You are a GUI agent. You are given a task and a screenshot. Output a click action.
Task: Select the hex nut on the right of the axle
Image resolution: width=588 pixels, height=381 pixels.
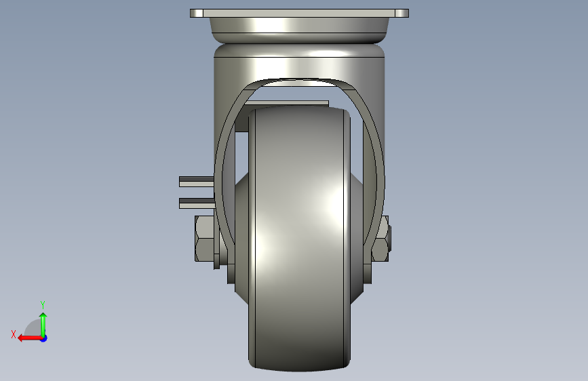(380, 239)
